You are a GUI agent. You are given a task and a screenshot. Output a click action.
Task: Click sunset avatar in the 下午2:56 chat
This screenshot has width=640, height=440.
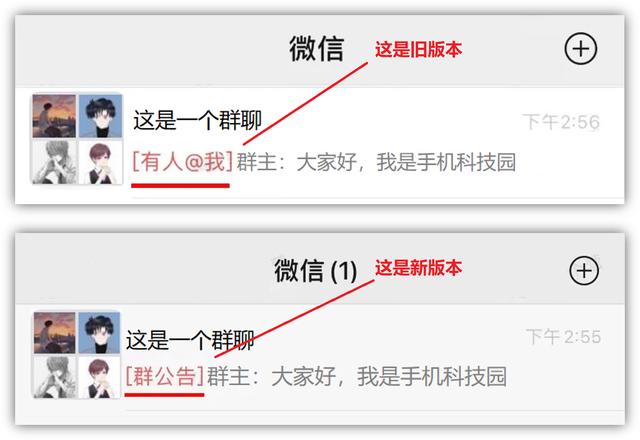54,116
